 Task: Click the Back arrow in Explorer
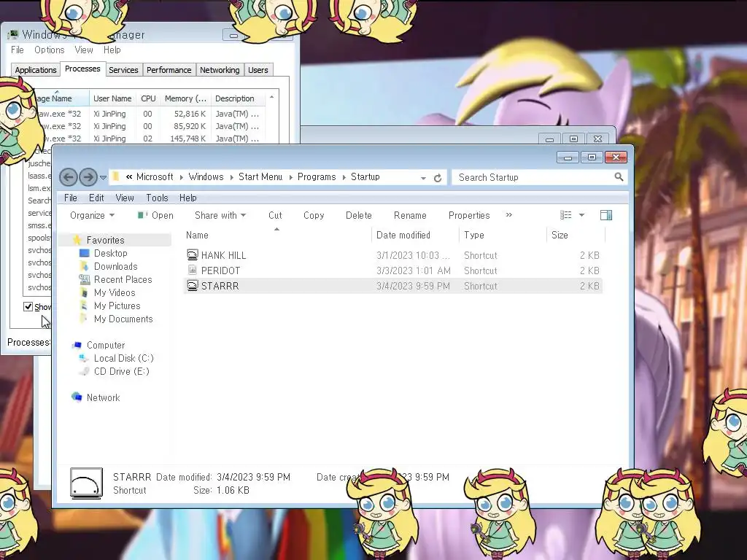pyautogui.click(x=68, y=178)
